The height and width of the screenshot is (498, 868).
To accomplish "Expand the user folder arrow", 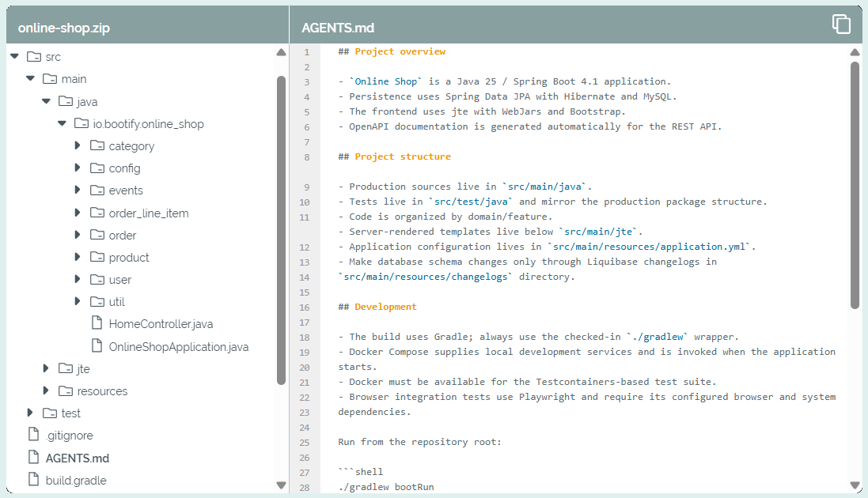I will pyautogui.click(x=78, y=279).
